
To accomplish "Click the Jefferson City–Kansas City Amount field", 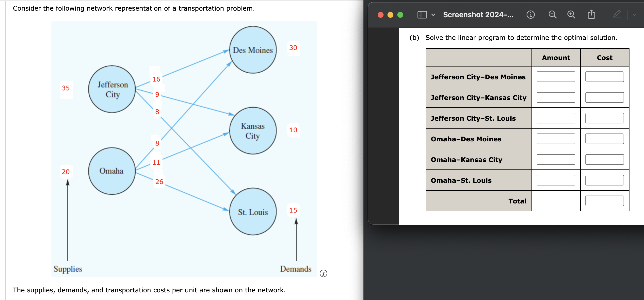I will pyautogui.click(x=556, y=97).
